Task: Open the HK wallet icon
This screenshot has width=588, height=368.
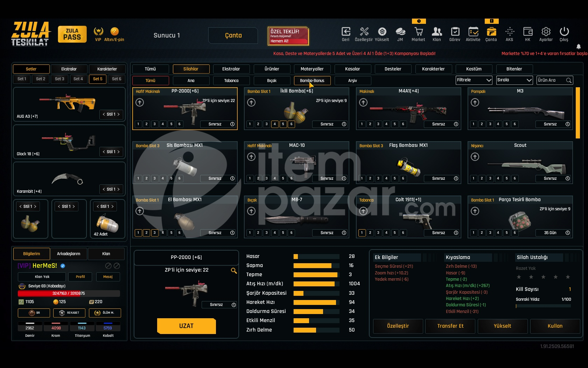Action: pyautogui.click(x=528, y=32)
